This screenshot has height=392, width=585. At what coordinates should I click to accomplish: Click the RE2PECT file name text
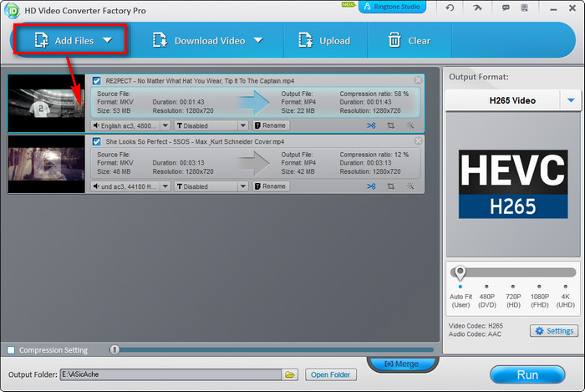pos(200,81)
